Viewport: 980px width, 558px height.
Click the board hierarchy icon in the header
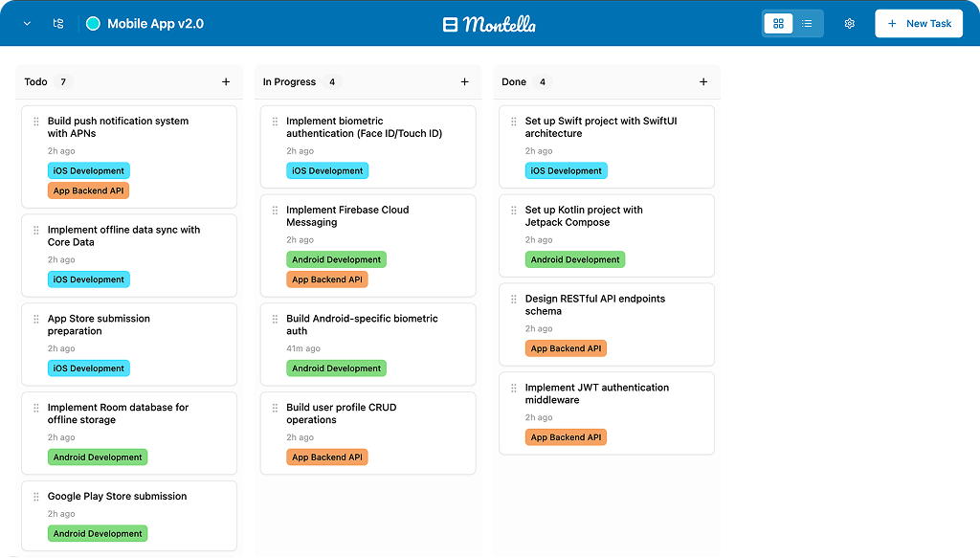pyautogui.click(x=57, y=23)
